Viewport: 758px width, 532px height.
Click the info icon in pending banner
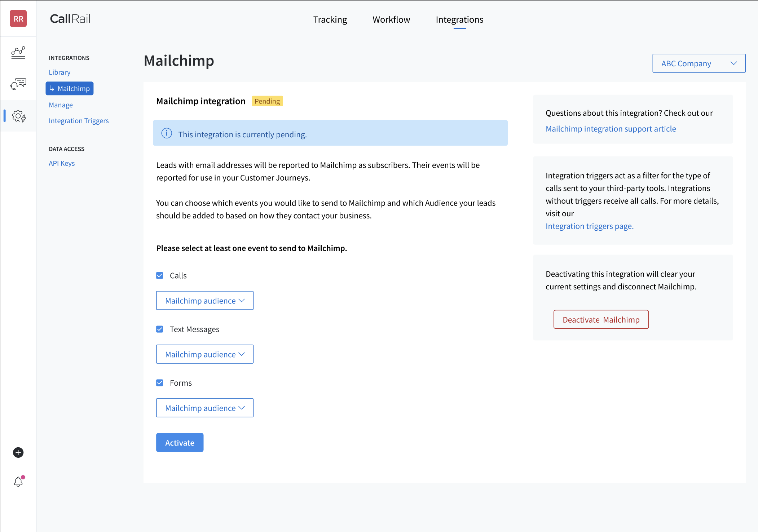(x=167, y=133)
